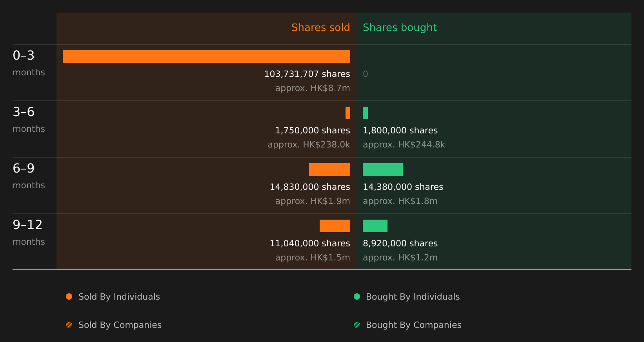
Task: Click the Bought By Companies striped icon
Action: coord(357,325)
